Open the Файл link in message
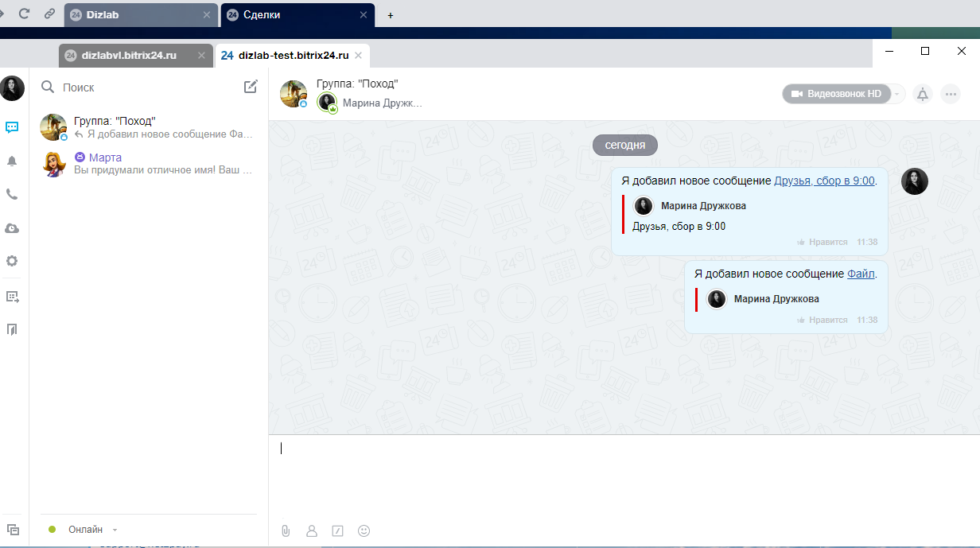Screen dimensions: 980x548 861,274
